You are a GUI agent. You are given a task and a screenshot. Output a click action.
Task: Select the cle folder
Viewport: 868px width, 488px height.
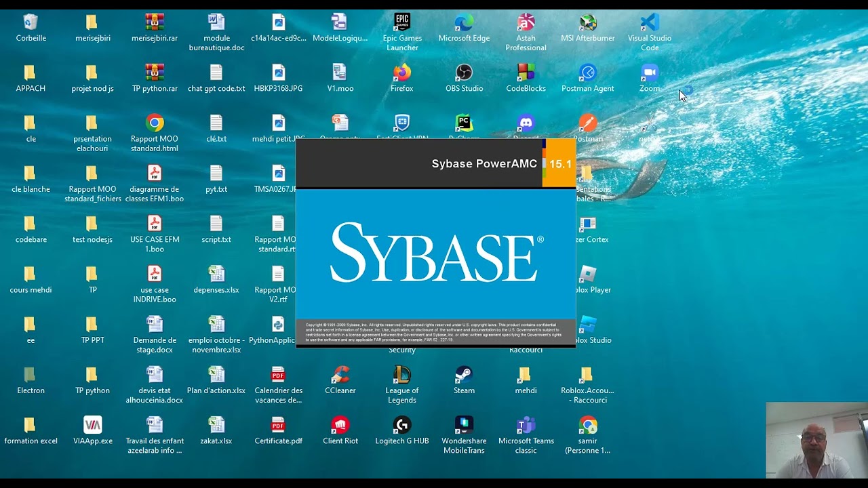(x=31, y=128)
